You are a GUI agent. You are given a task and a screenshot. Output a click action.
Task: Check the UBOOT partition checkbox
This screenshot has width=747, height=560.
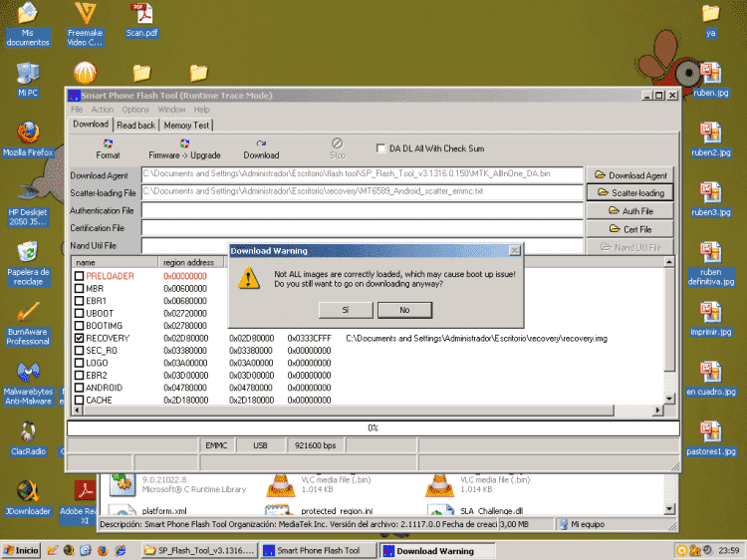[x=79, y=313]
